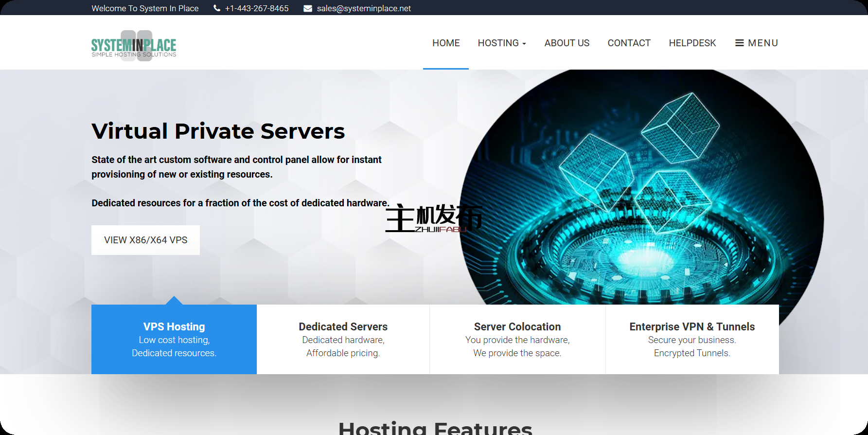This screenshot has height=435, width=868.
Task: Click the SystemInPlace logo
Action: point(134,45)
